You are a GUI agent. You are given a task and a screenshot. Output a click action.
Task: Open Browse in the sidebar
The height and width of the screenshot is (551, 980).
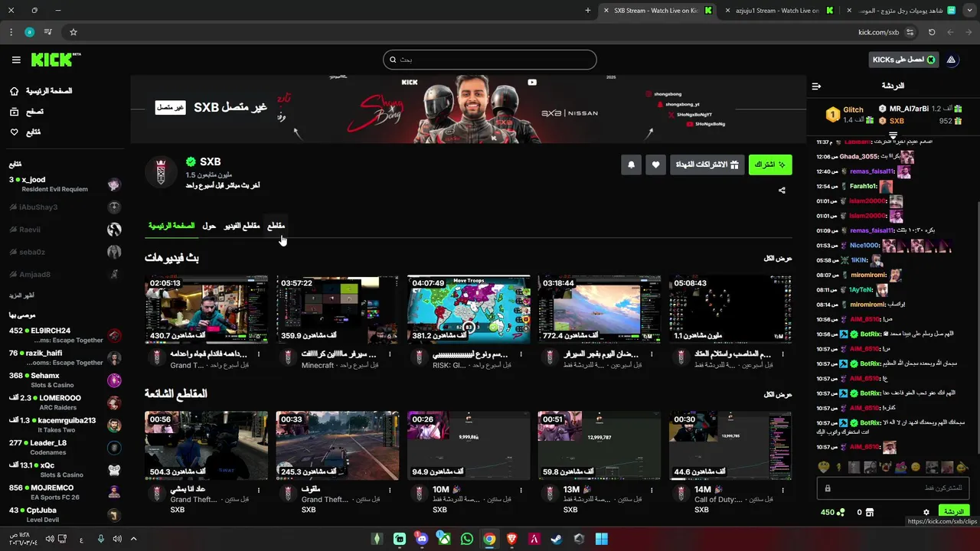[x=26, y=112]
